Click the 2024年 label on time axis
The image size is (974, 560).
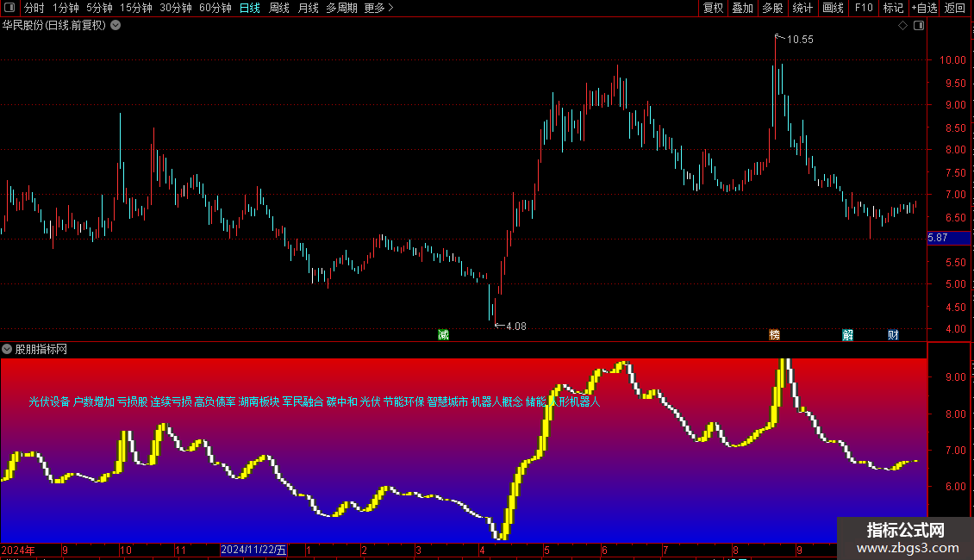18,550
